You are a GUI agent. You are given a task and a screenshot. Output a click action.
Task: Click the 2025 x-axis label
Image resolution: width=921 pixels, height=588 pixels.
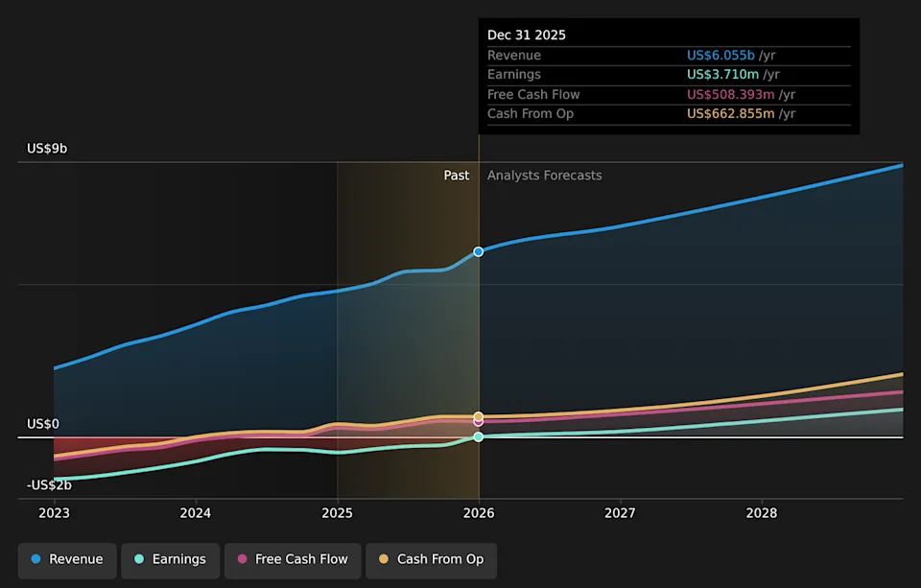[x=338, y=515]
